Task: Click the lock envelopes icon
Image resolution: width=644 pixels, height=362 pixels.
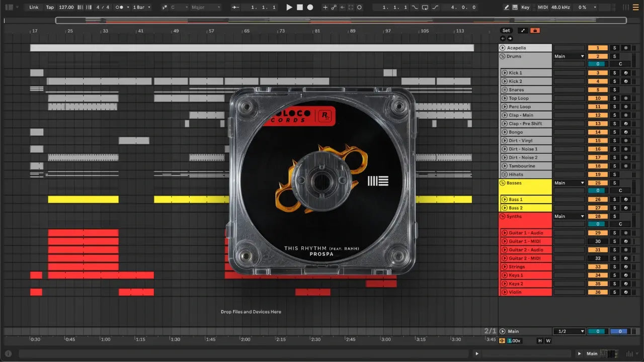Action: [x=535, y=31]
